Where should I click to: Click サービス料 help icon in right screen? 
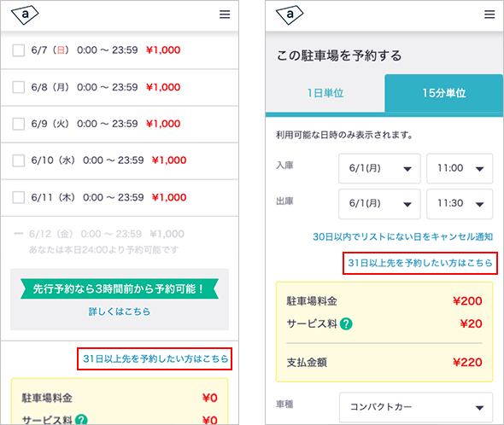pyautogui.click(x=346, y=323)
